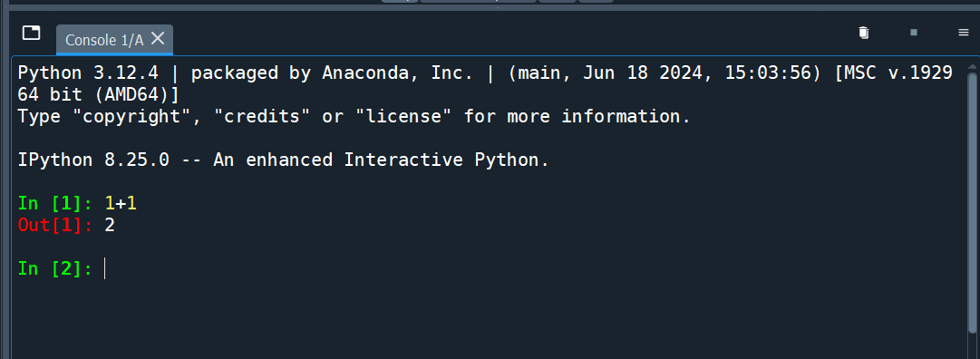The image size is (980, 359).
Task: Interrupt the kernel with the square stop icon
Action: click(914, 33)
